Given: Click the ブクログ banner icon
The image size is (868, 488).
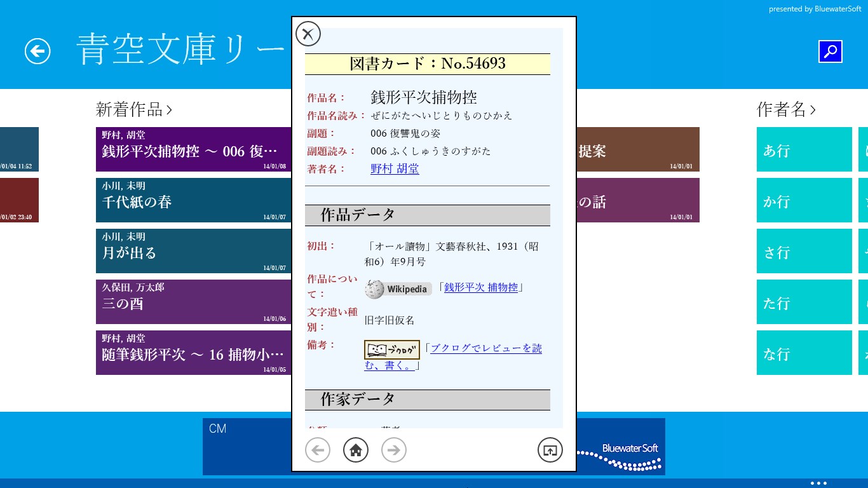Looking at the screenshot, I should tap(391, 349).
